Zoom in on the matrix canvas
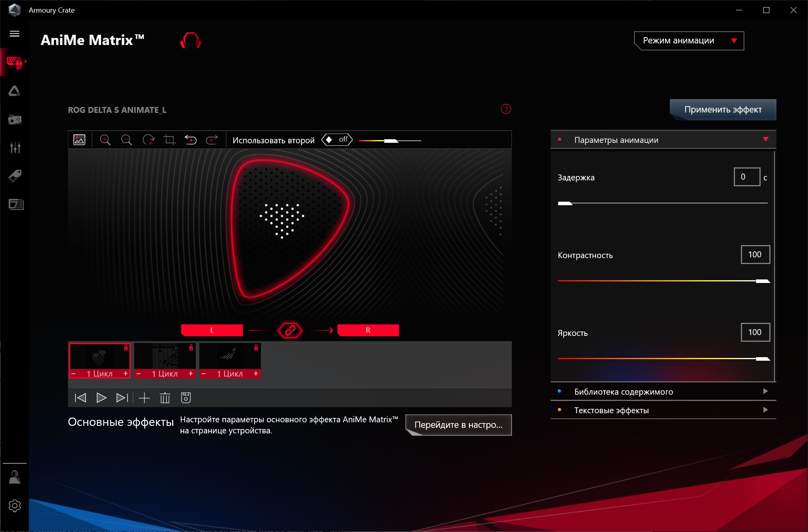Screen dimensions: 808x532 point(105,140)
